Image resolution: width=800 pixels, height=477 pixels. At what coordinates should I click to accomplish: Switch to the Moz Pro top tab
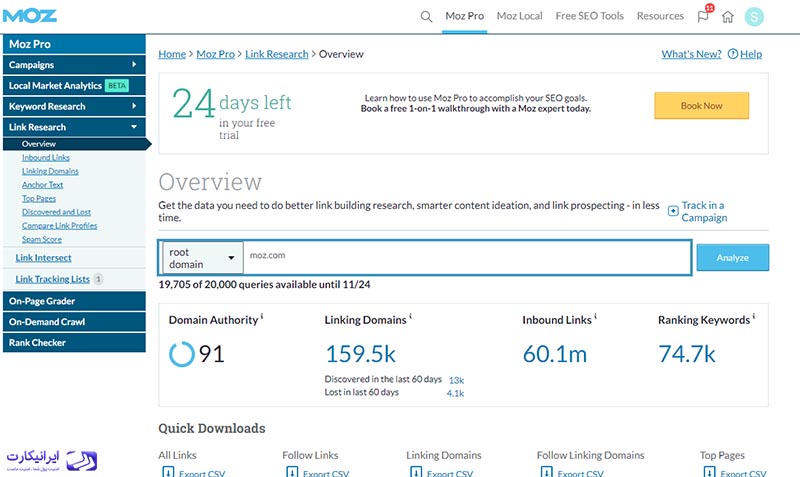[464, 16]
